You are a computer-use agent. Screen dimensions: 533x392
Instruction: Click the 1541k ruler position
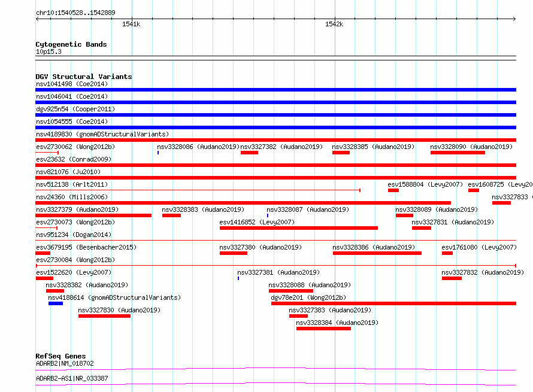[x=131, y=24]
